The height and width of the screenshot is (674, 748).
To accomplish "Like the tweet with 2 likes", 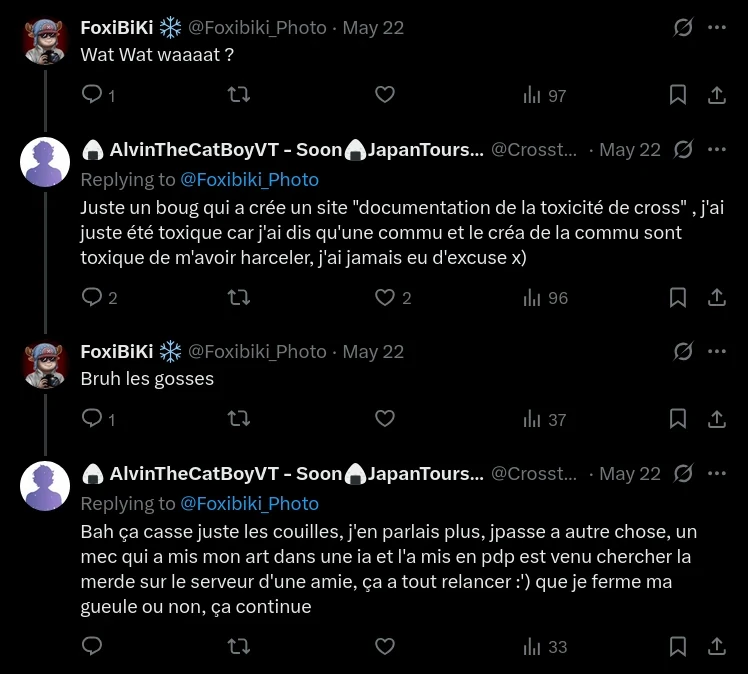I will click(x=385, y=297).
